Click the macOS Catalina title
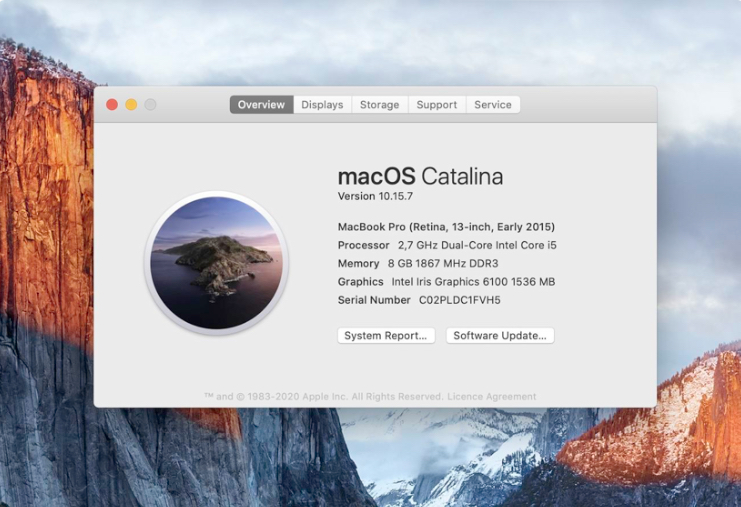The height and width of the screenshot is (507, 741). point(420,176)
